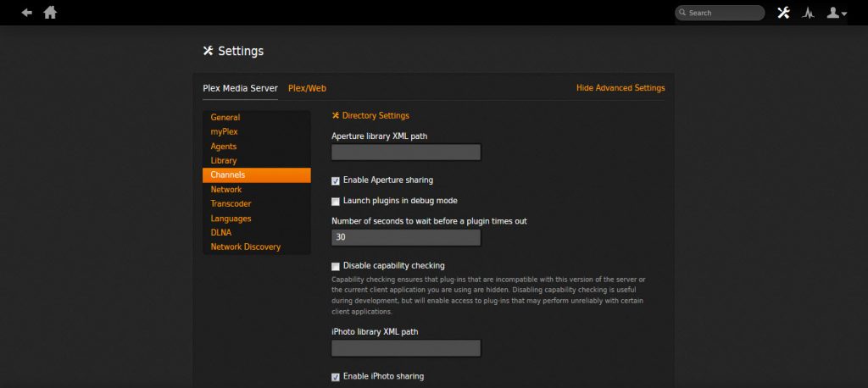Open Transcoder settings section
This screenshot has width=868, height=388.
(x=256, y=203)
